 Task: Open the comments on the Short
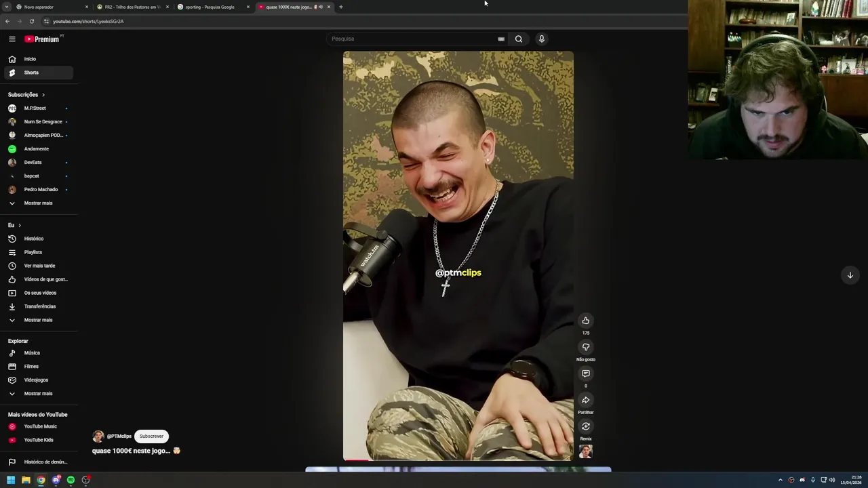pos(586,373)
